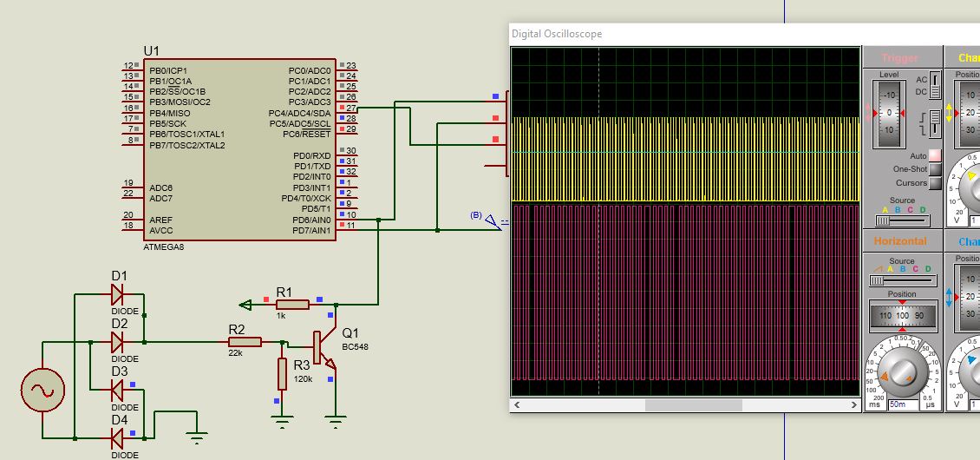Click the PD0/RXD pin label
The height and width of the screenshot is (460, 980).
pos(312,155)
